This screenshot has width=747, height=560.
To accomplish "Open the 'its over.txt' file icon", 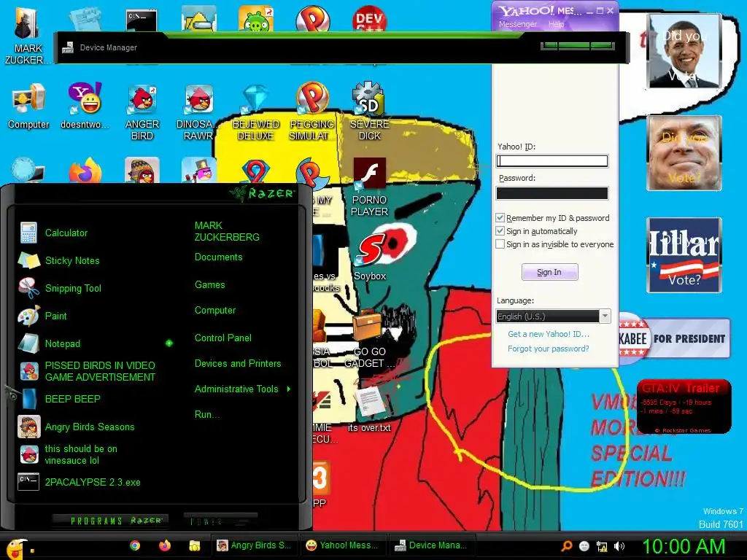I will pos(369,410).
